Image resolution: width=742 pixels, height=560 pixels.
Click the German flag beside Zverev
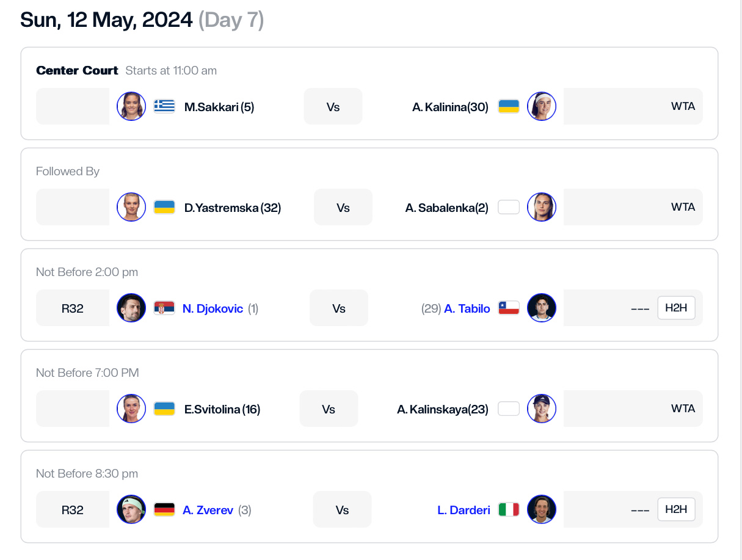click(x=164, y=509)
